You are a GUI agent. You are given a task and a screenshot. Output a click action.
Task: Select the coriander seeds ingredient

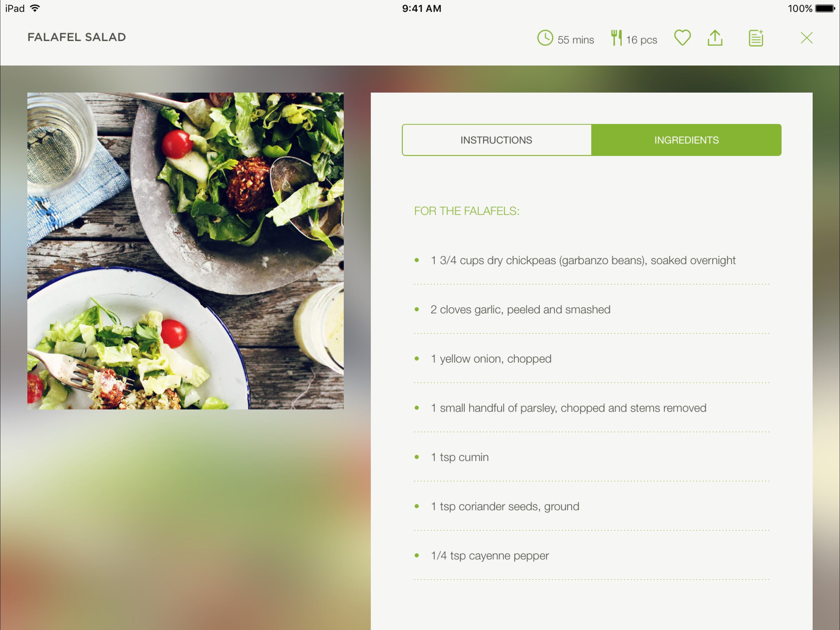[592, 506]
